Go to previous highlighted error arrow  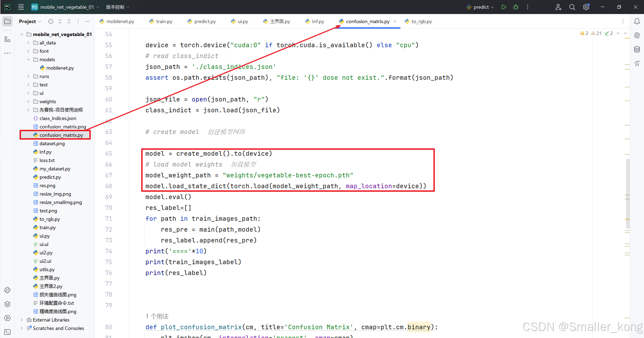click(618, 33)
